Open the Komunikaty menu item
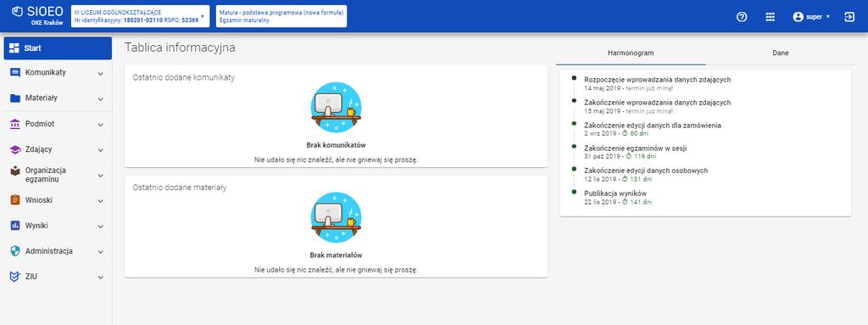 click(58, 73)
